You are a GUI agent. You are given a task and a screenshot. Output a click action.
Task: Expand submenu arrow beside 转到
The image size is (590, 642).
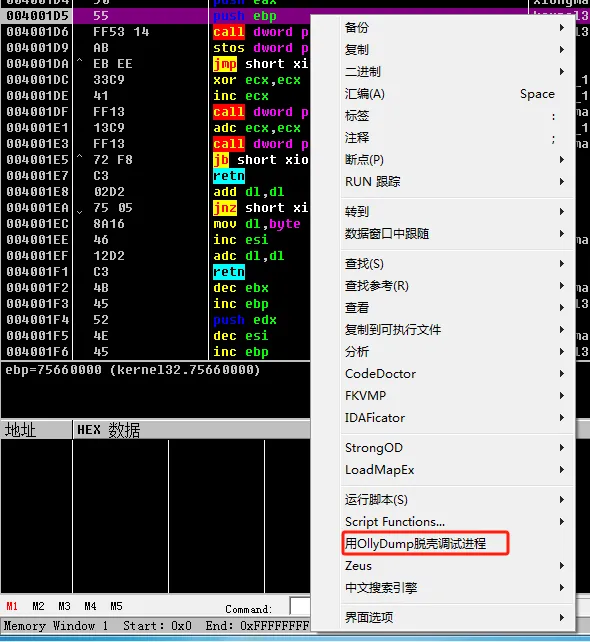point(562,212)
